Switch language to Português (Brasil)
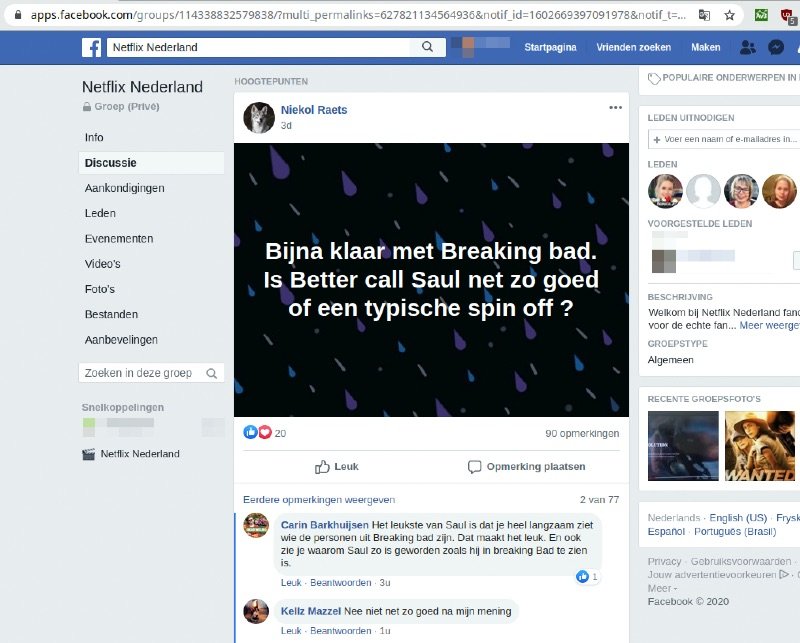The height and width of the screenshot is (643, 800). click(735, 532)
